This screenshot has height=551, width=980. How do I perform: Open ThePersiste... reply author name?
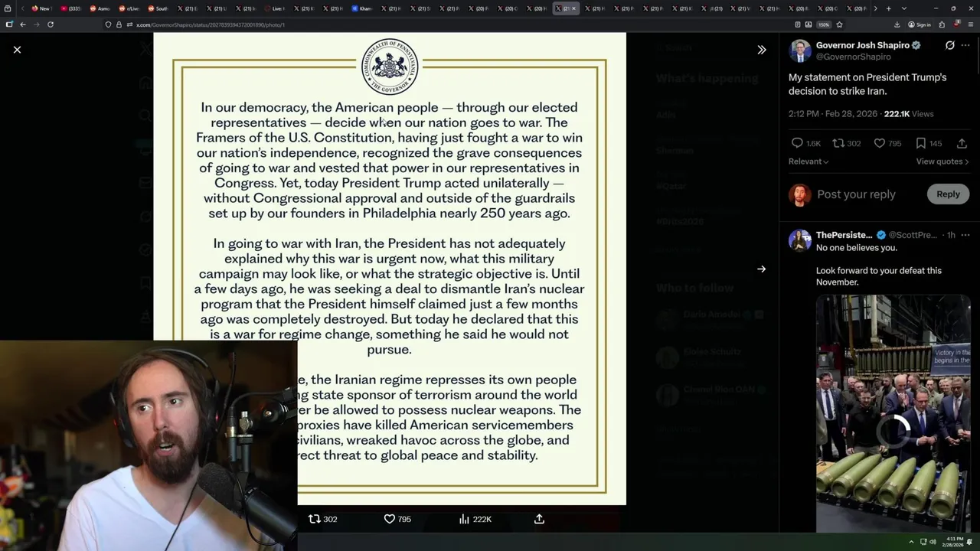[844, 235]
